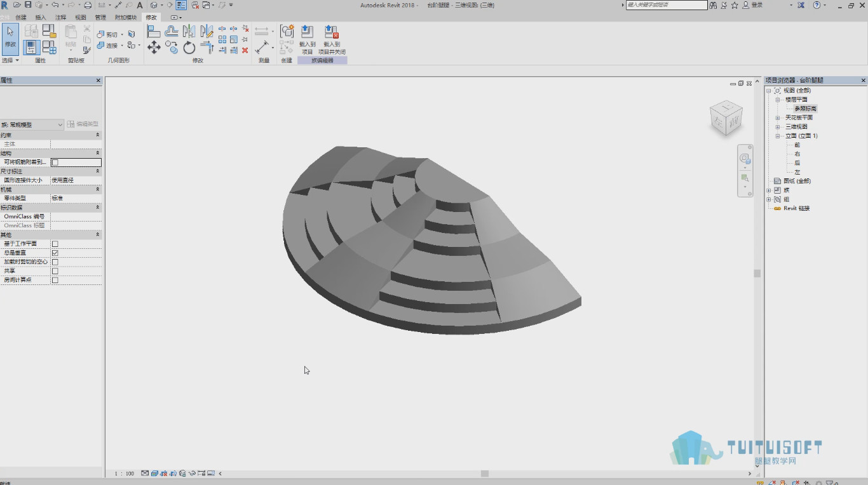The image size is (868, 485).
Task: Expand 三维视图 tree node
Action: (778, 127)
